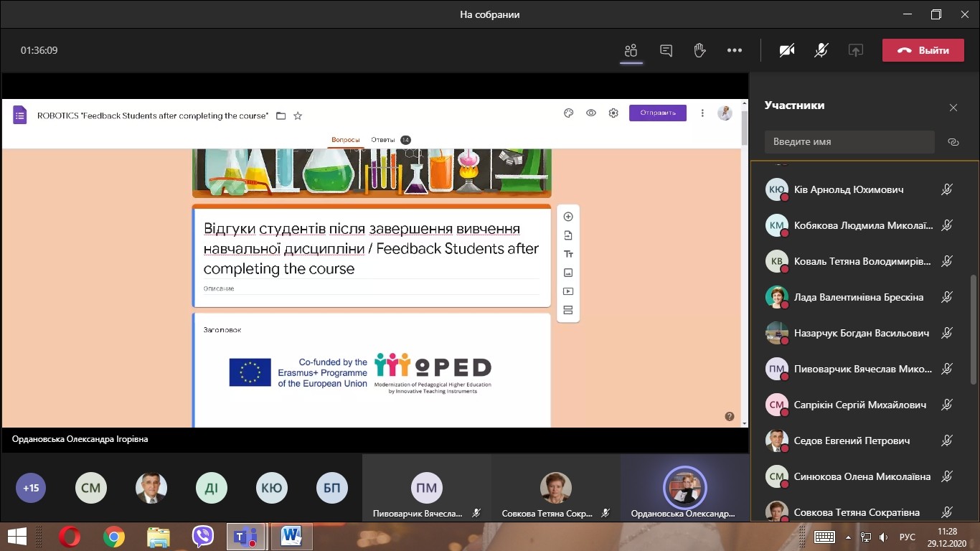Click the Выйти leave button
The height and width of the screenshot is (551, 980).
click(923, 50)
